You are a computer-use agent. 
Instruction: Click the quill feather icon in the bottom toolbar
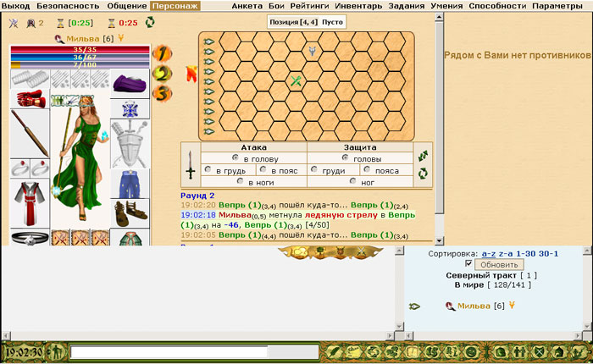coord(333,352)
